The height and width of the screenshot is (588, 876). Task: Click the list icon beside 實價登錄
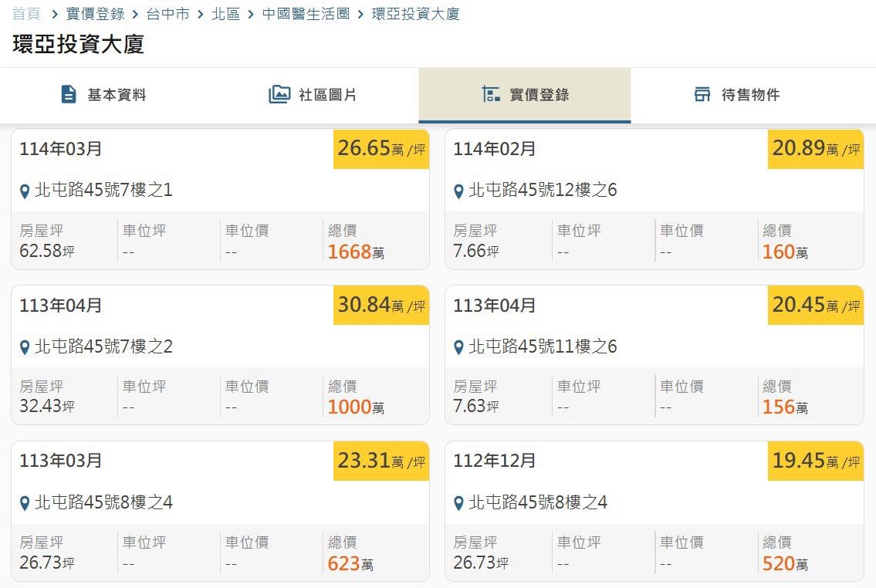(x=491, y=94)
